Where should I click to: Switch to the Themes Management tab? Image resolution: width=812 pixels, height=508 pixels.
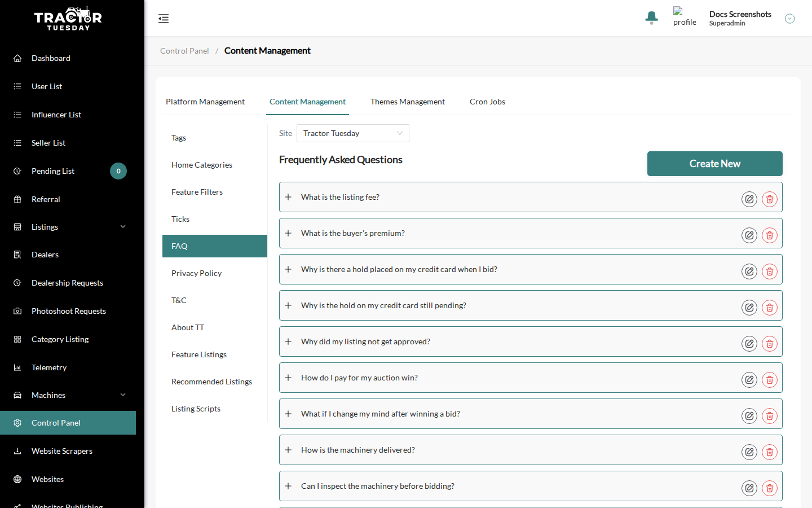[408, 102]
